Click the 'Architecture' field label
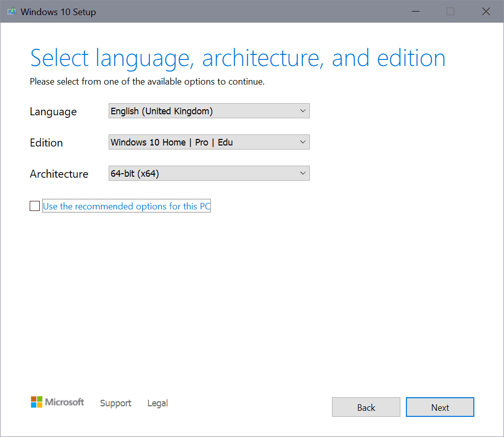This screenshot has width=504, height=437. pos(59,174)
